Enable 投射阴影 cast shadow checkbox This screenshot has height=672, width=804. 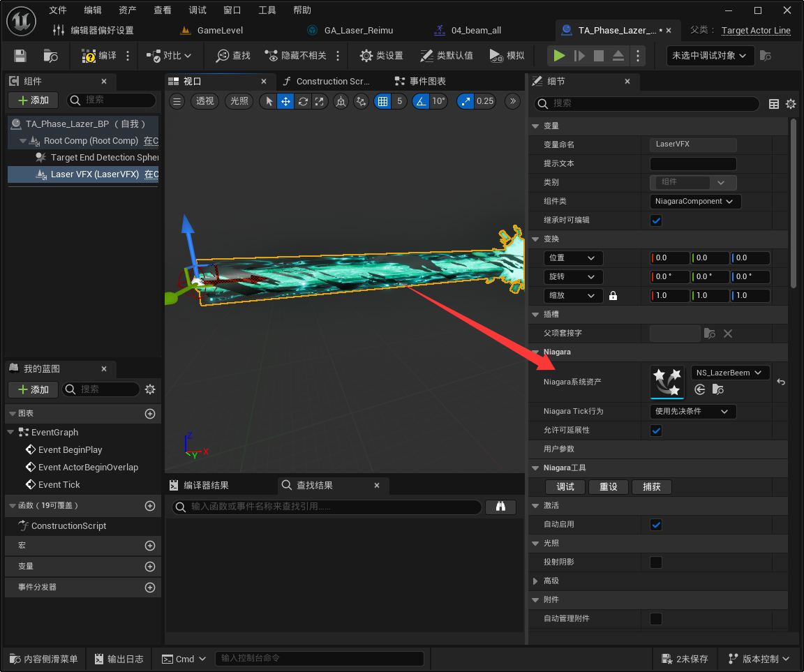(x=656, y=562)
